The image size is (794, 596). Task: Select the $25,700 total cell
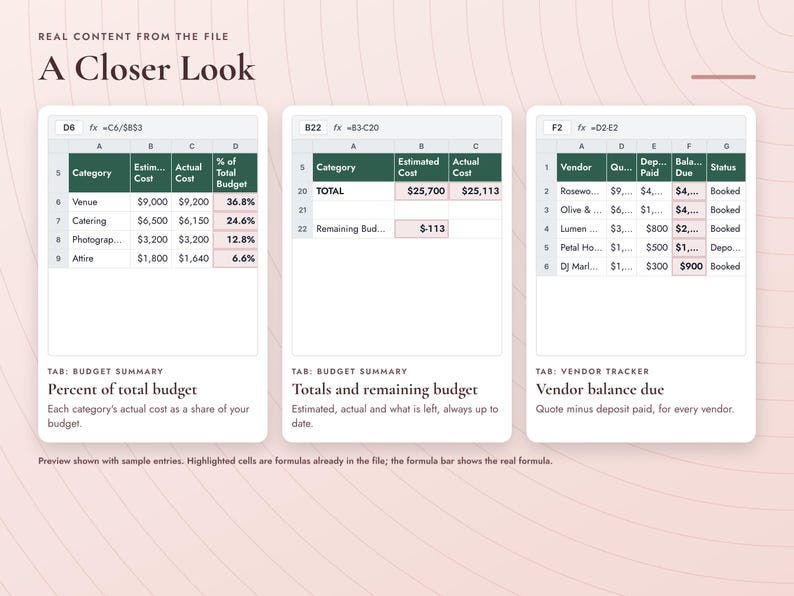point(421,191)
